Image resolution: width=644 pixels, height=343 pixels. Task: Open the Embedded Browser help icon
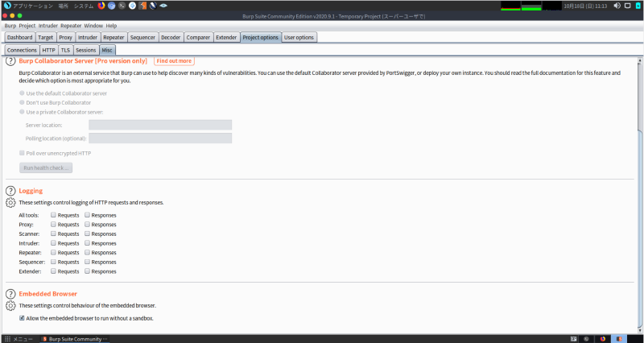(x=10, y=294)
